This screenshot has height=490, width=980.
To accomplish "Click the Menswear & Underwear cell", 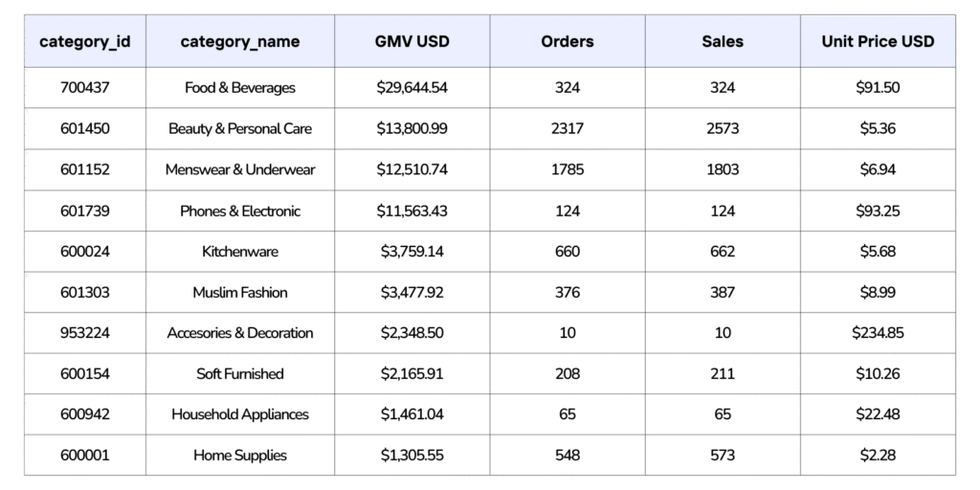I will [x=240, y=169].
